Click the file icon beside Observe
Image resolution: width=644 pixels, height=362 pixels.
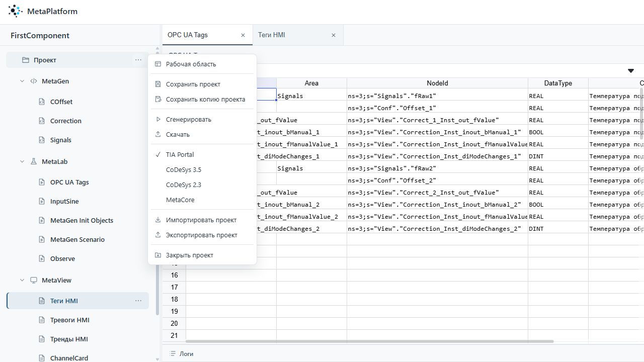(42, 258)
